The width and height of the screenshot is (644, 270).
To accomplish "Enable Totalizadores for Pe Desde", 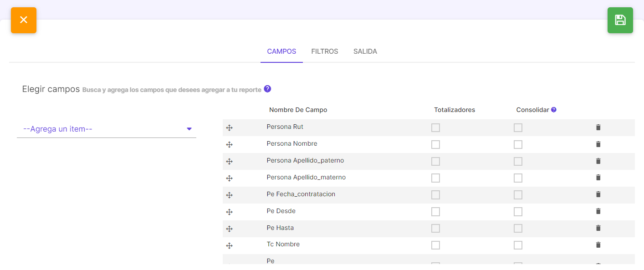I will click(436, 212).
